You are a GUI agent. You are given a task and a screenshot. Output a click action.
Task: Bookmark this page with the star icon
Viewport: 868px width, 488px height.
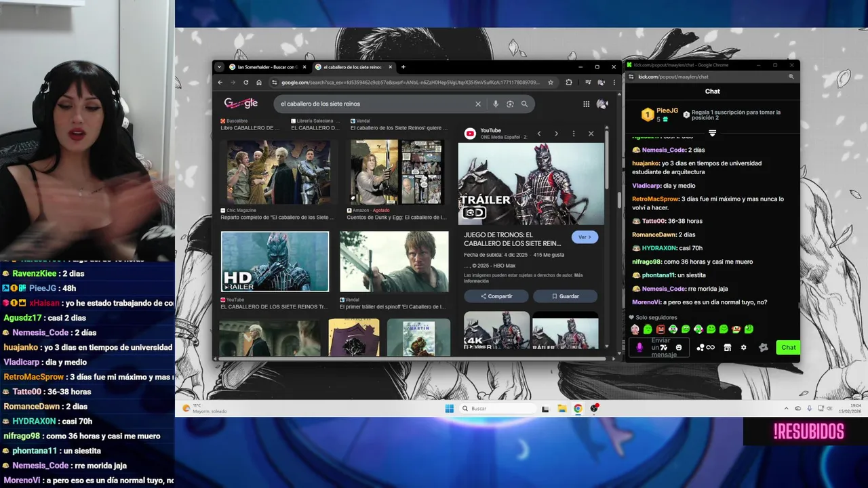coord(551,83)
